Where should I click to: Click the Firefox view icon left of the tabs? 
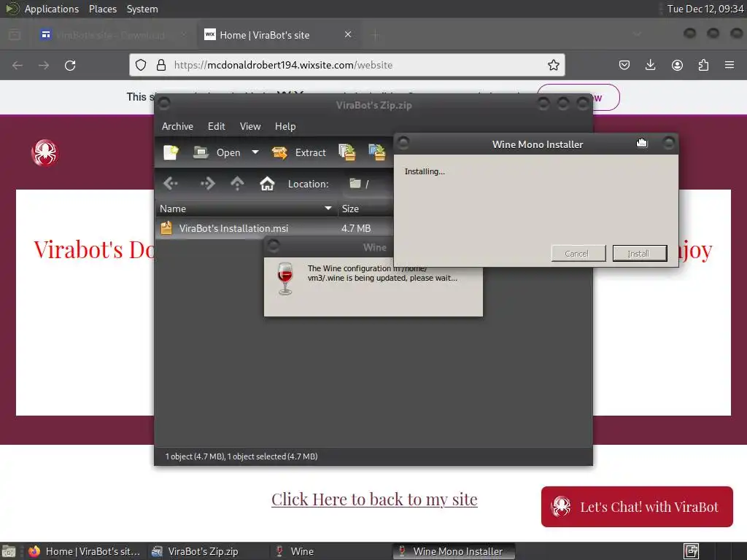pyautogui.click(x=15, y=35)
